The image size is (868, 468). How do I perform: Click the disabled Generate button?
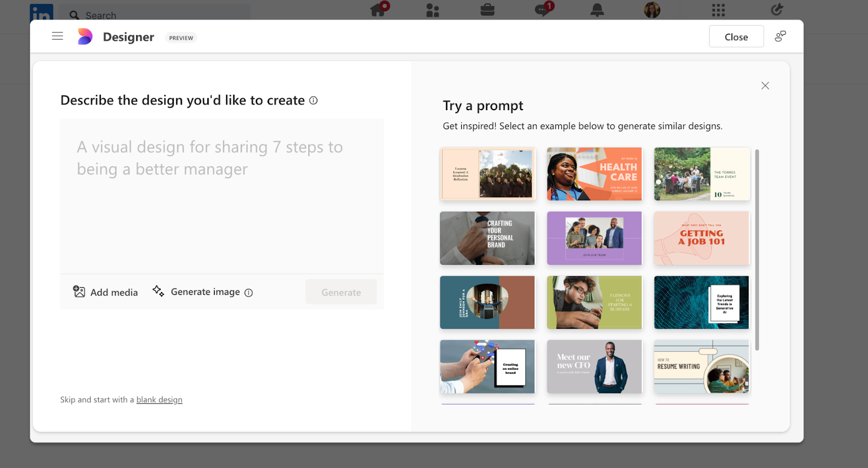coord(341,292)
